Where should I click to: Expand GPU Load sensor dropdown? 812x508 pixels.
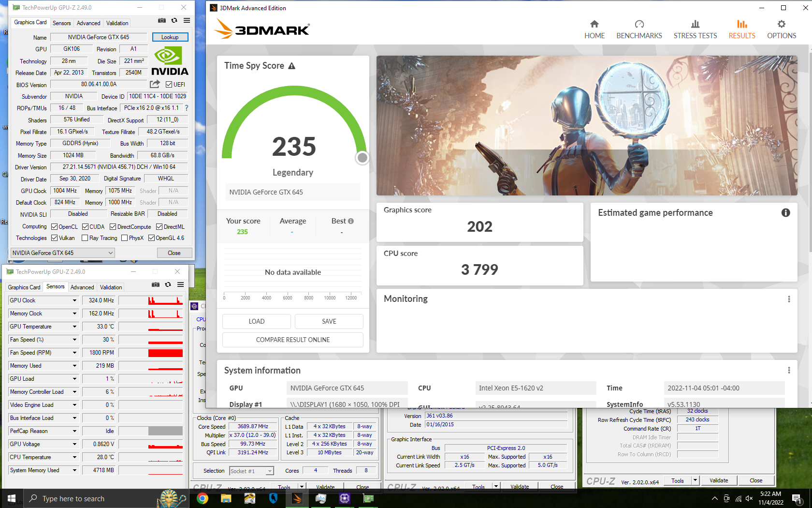[74, 379]
